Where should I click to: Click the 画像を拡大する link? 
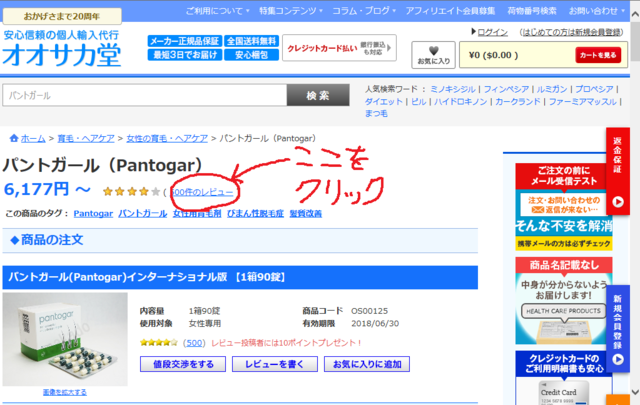click(64, 392)
